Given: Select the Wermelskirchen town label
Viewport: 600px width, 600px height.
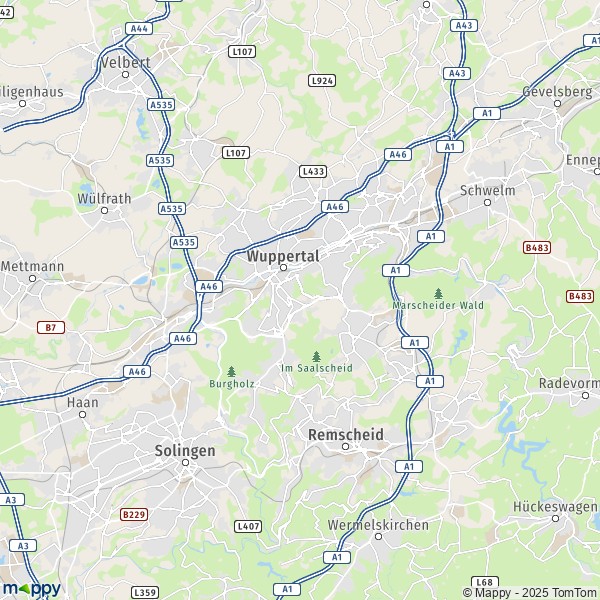Looking at the screenshot, I should (x=378, y=525).
